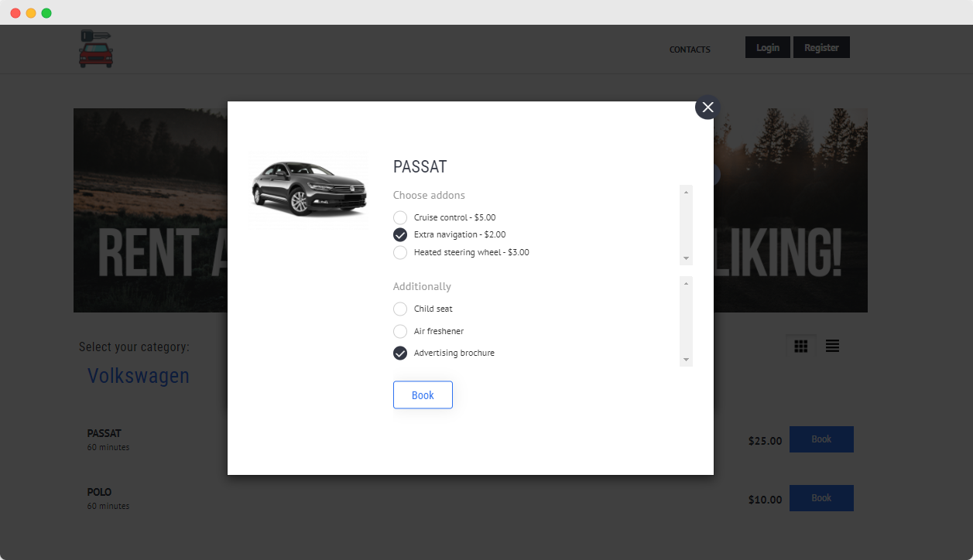Screen dimensions: 973x560
Task: Switch to grid view
Action: pyautogui.click(x=801, y=347)
